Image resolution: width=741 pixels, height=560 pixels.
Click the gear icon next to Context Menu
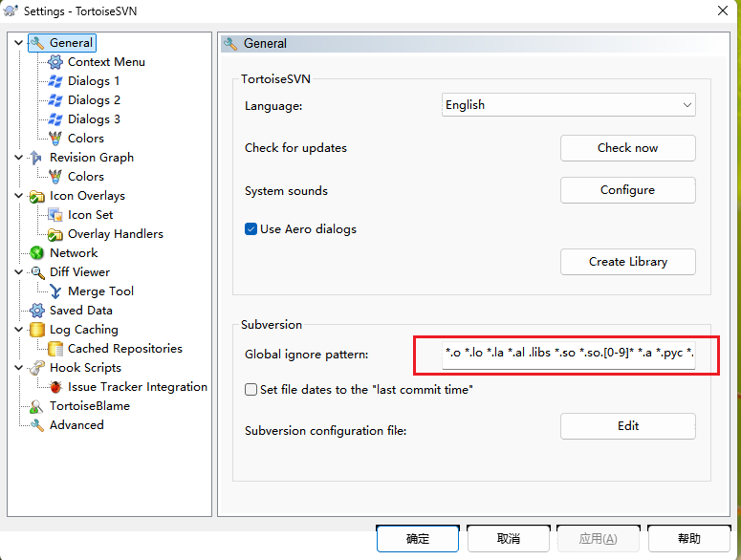[55, 62]
